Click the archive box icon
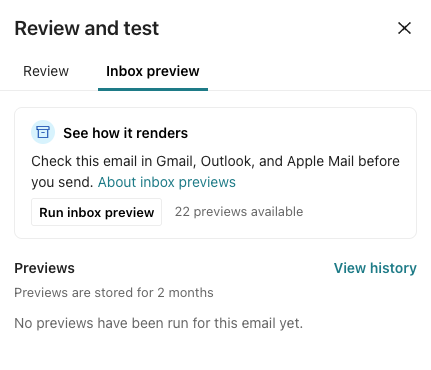This screenshot has height=370, width=431. [43, 132]
